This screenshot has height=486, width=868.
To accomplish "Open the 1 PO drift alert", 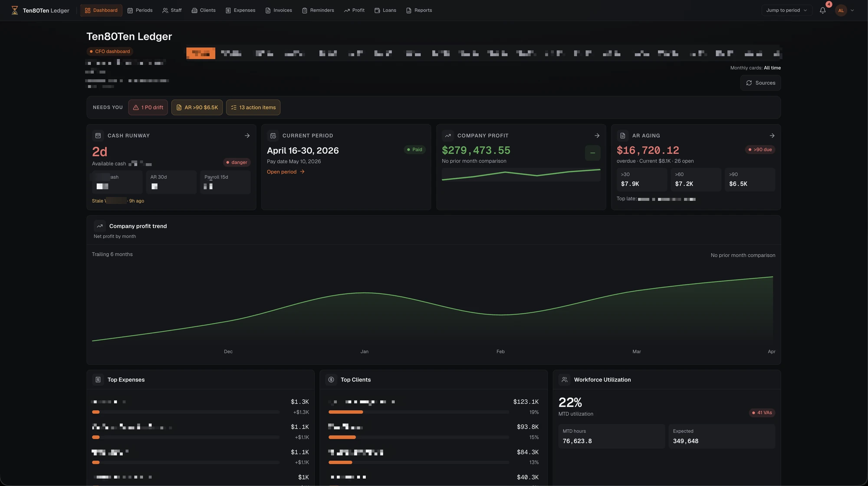I will click(148, 108).
